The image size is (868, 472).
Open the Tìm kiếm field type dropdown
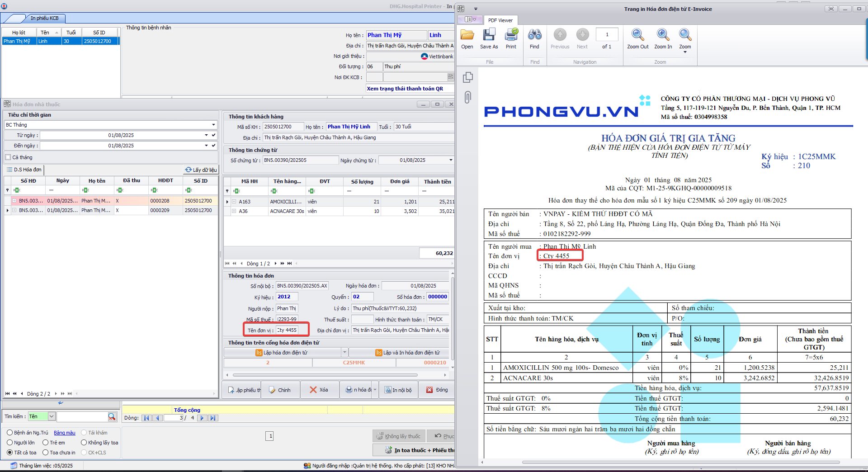coord(52,416)
